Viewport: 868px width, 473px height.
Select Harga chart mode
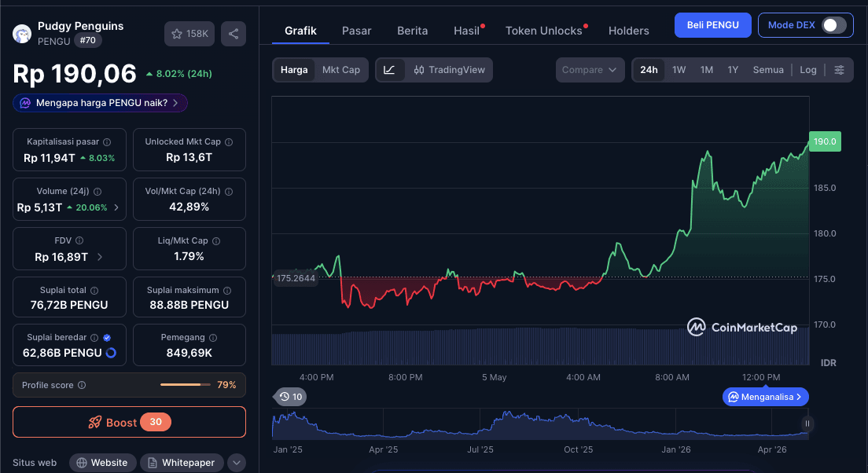[x=294, y=70]
